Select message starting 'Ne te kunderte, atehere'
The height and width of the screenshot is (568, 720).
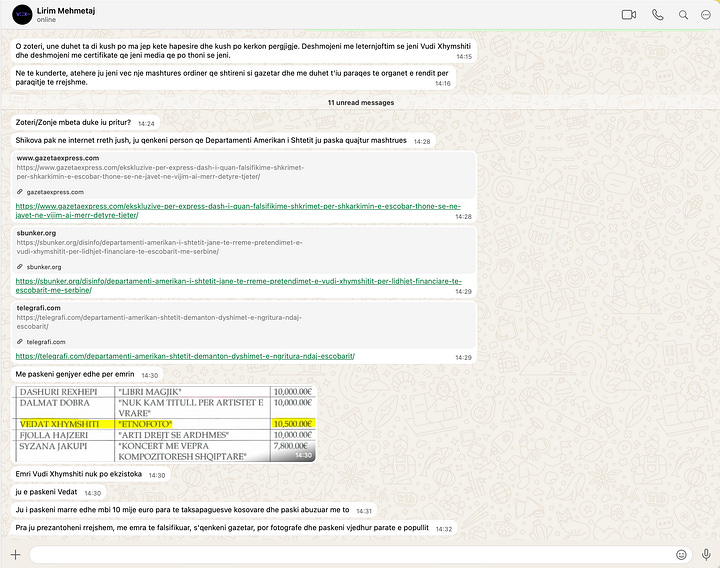pos(234,78)
